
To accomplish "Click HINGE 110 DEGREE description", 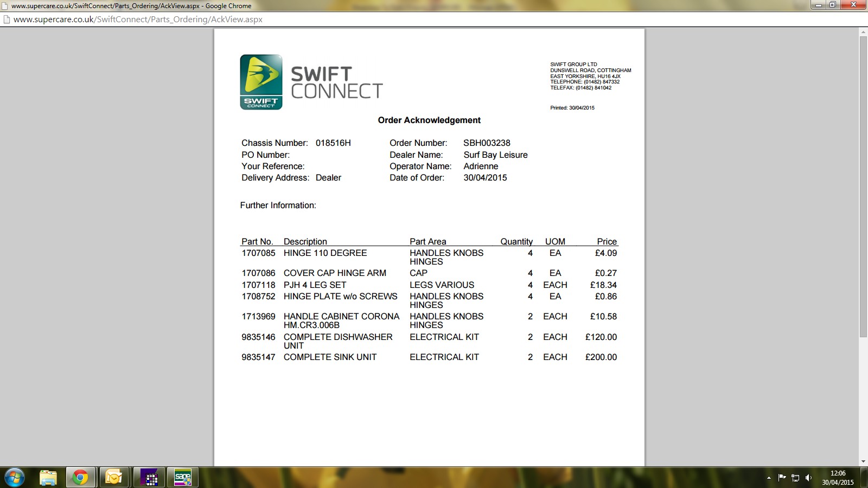I will [325, 253].
